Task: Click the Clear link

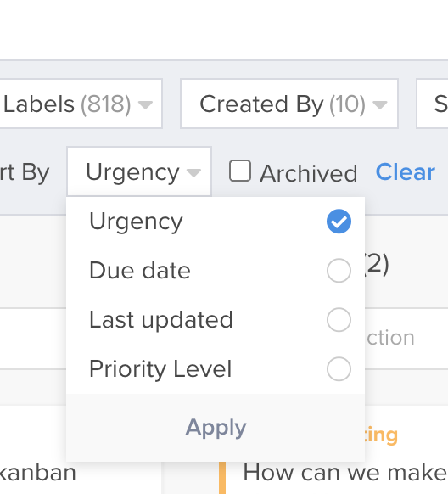Action: coord(406,172)
